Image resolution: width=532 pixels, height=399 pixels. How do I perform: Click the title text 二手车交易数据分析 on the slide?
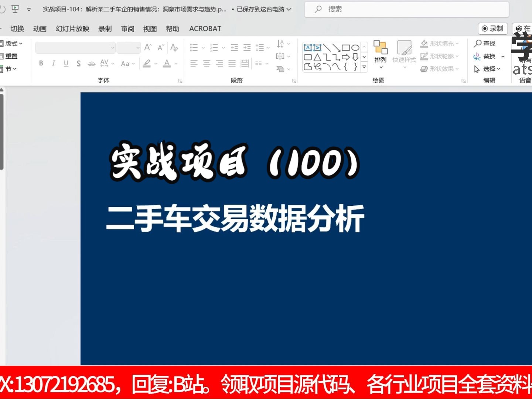pos(235,219)
